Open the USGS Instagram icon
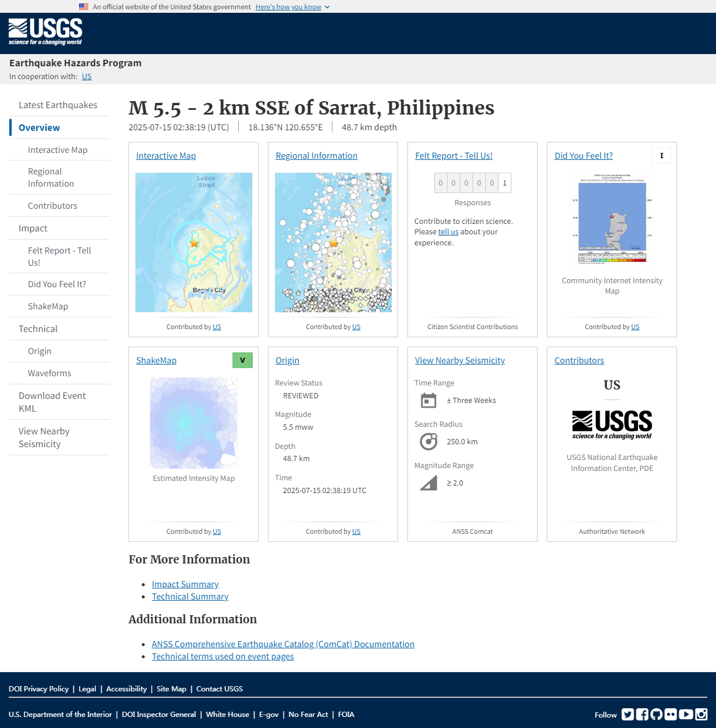716x728 pixels. pyautogui.click(x=701, y=715)
